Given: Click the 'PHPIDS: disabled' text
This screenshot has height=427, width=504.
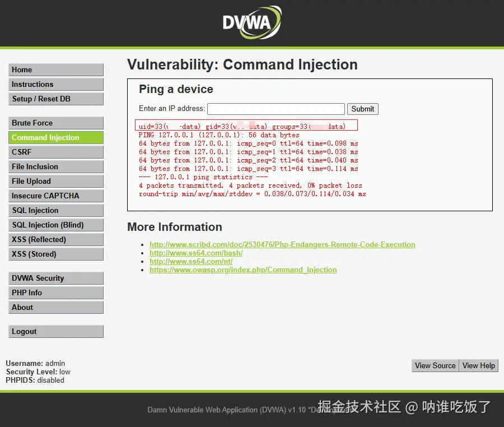Looking at the screenshot, I should pyautogui.click(x=35, y=380).
